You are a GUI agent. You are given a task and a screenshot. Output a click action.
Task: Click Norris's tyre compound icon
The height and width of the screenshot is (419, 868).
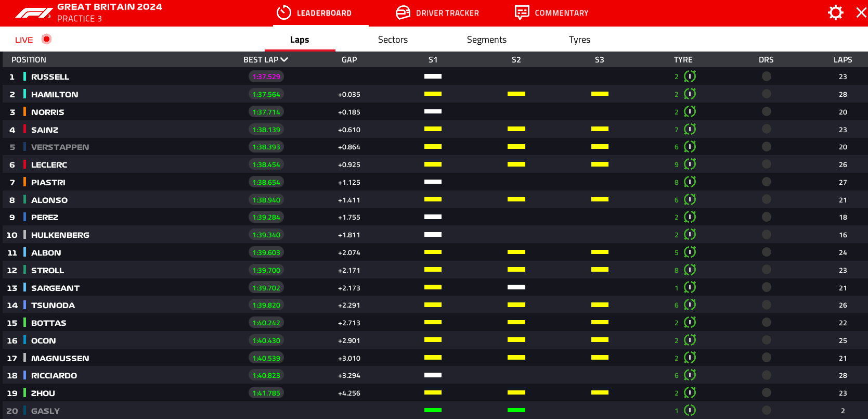tap(690, 111)
